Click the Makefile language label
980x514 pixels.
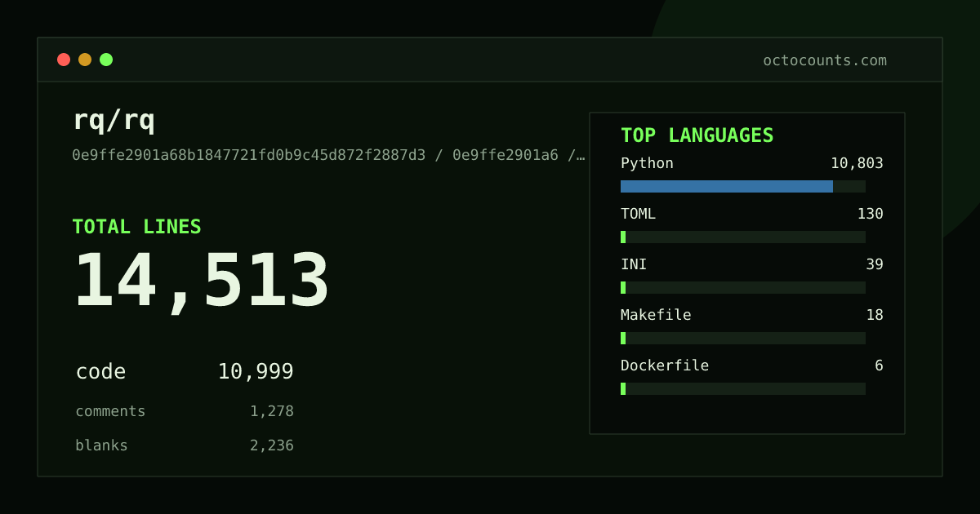656,315
